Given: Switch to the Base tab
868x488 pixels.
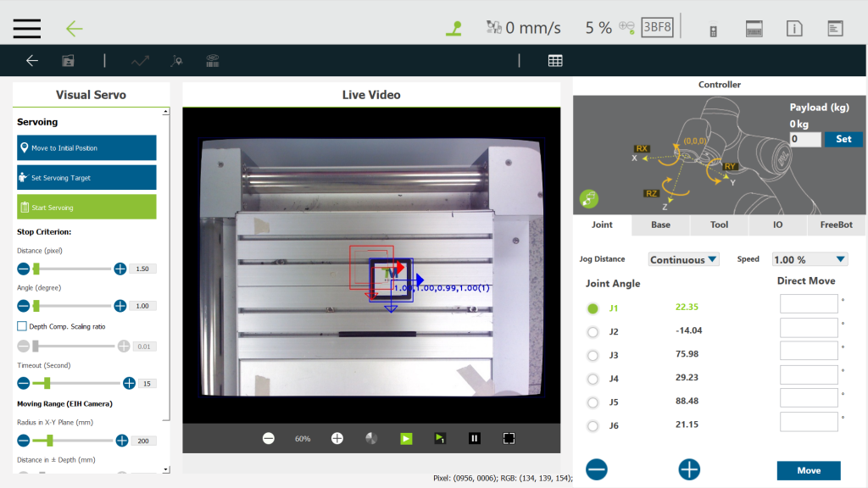Looking at the screenshot, I should pyautogui.click(x=660, y=225).
